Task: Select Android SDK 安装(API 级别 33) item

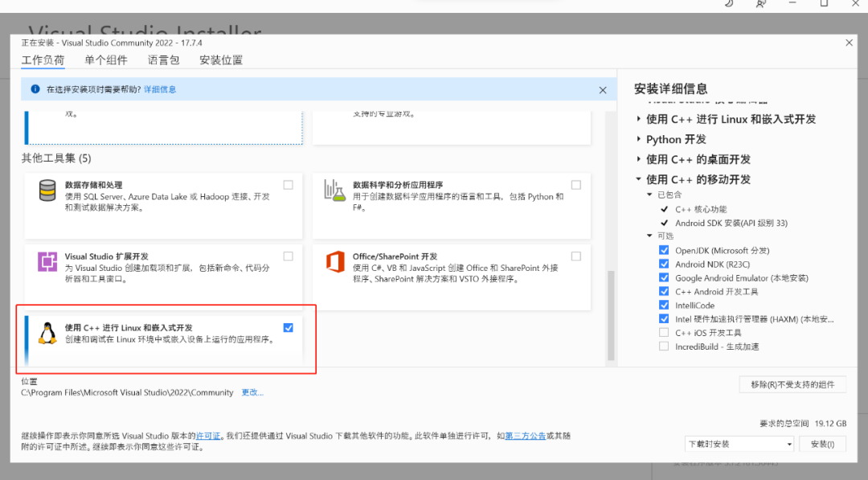Action: (x=731, y=223)
